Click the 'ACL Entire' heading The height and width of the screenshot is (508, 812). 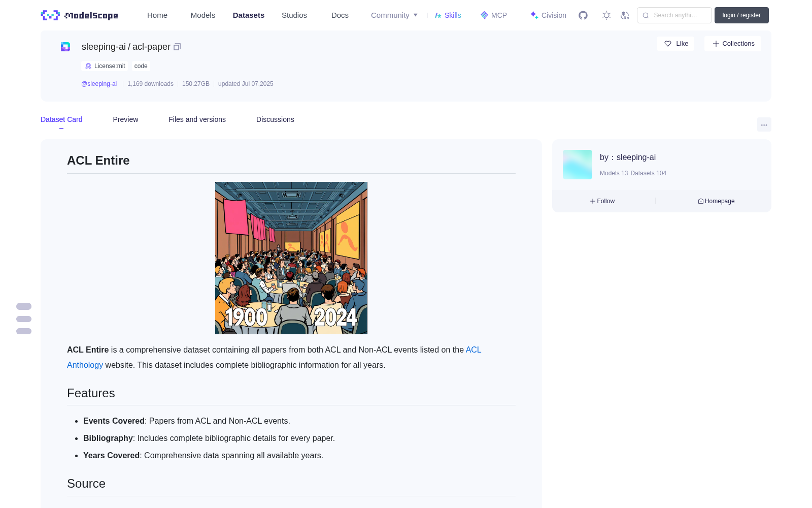click(x=98, y=161)
